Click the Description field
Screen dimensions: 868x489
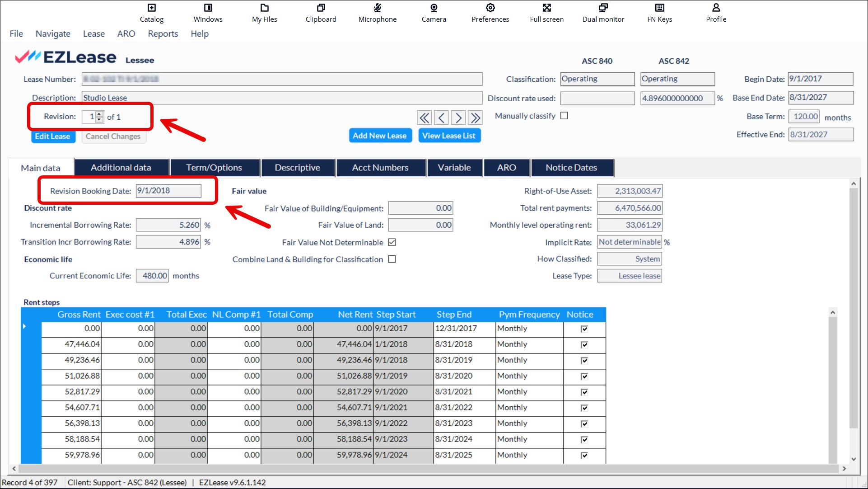(282, 98)
